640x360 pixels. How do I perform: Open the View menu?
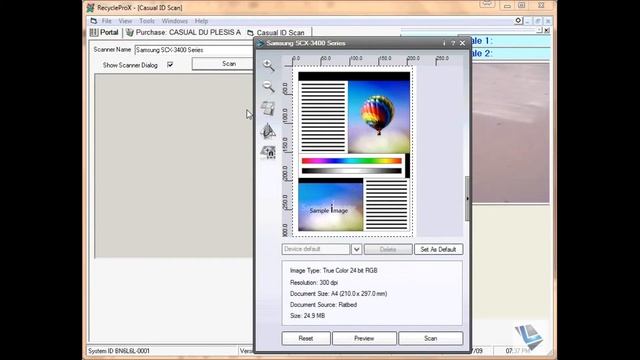[x=125, y=21]
